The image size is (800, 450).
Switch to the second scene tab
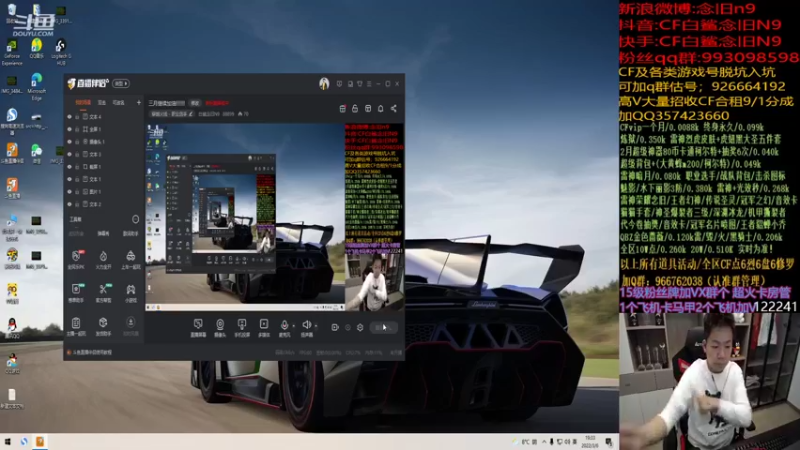point(102,103)
